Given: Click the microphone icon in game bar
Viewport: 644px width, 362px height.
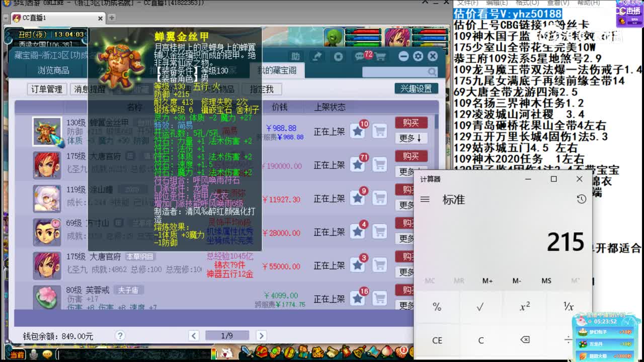Looking at the screenshot, I should click(34, 354).
